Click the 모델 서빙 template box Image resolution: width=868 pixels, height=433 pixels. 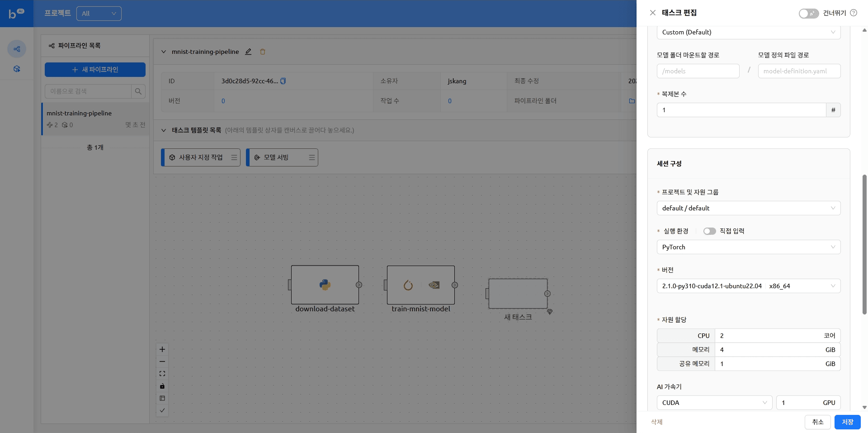coord(282,157)
